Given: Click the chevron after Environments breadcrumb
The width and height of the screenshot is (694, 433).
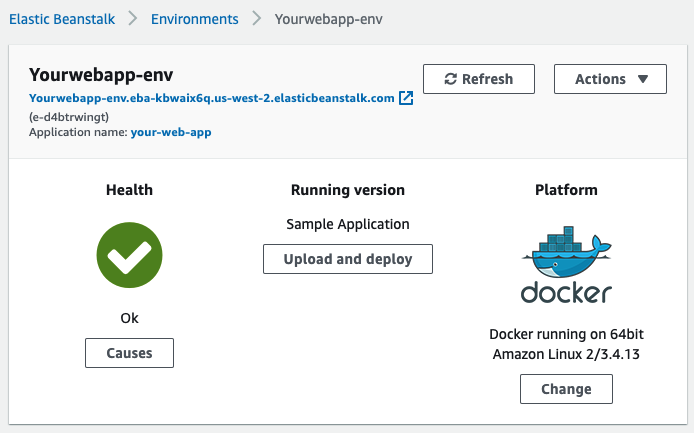Looking at the screenshot, I should [256, 19].
